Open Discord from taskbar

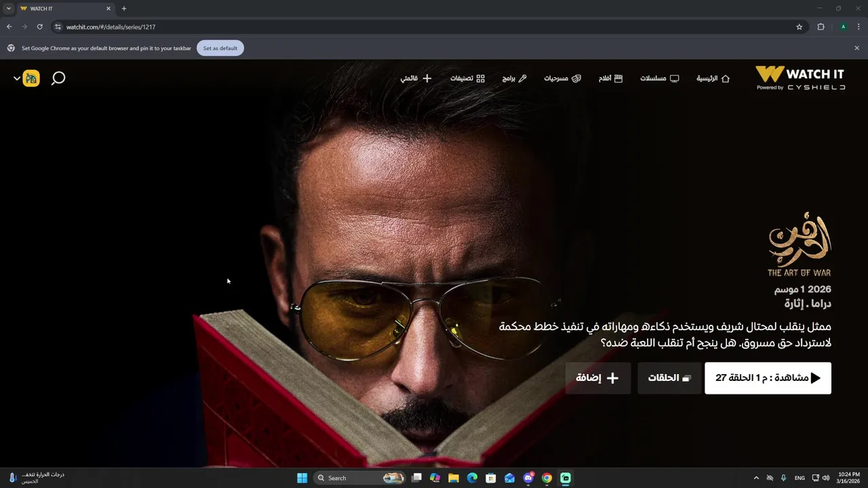click(528, 478)
